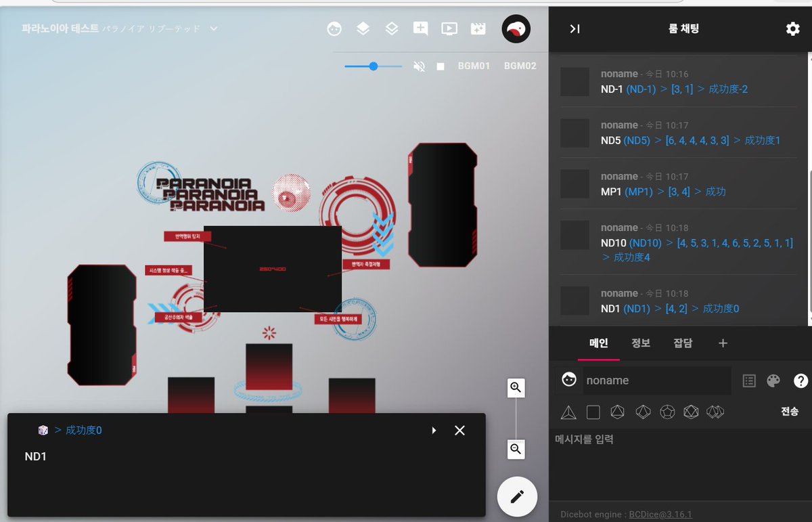812x522 pixels.
Task: Roll the D100 double die icon
Action: (x=715, y=412)
